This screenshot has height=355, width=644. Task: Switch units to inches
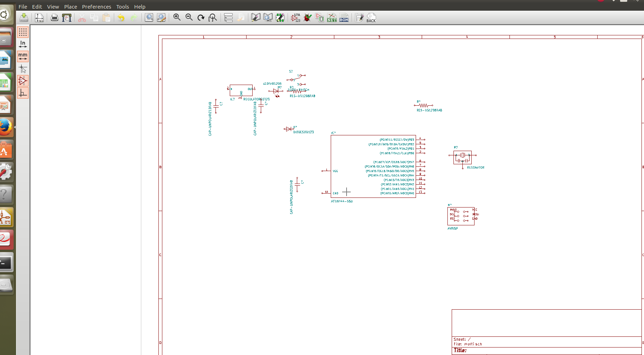[x=23, y=44]
